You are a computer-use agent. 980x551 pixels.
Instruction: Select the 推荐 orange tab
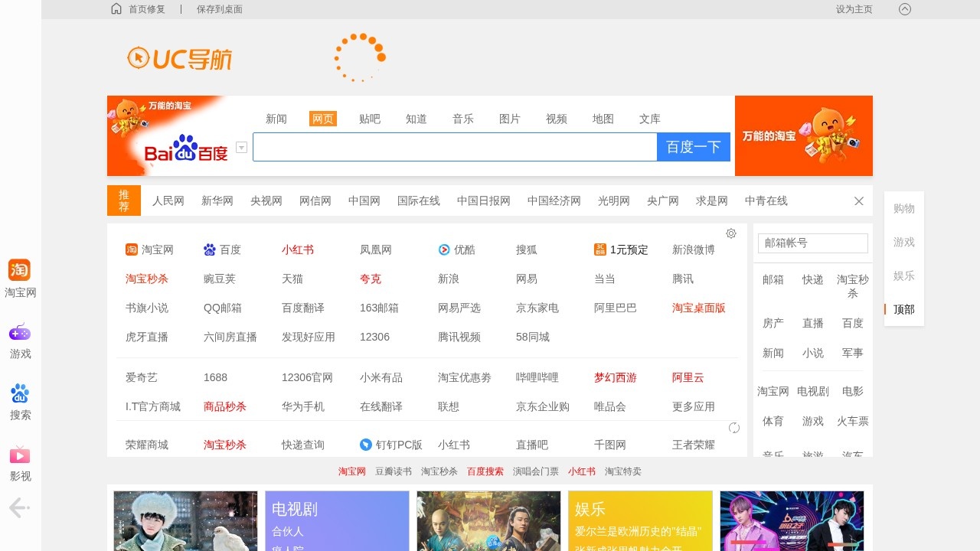click(x=124, y=201)
